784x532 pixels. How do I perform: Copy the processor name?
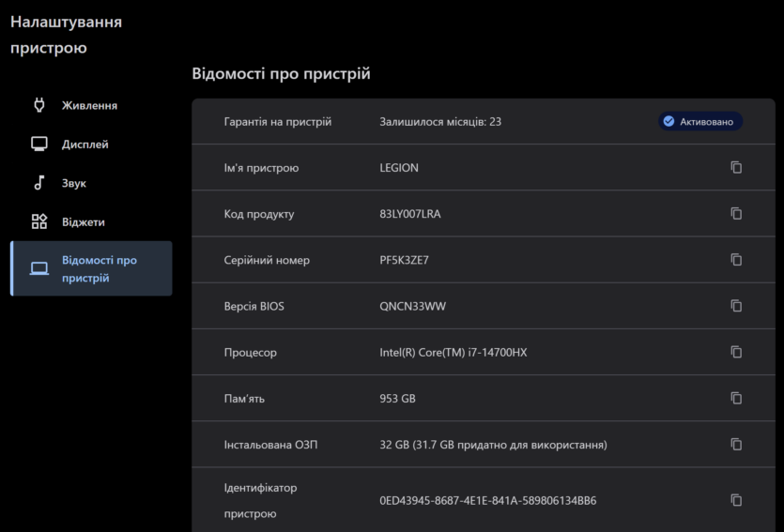tap(736, 352)
